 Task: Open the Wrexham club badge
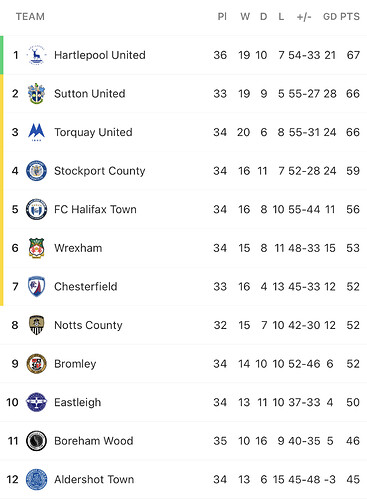[x=36, y=248]
